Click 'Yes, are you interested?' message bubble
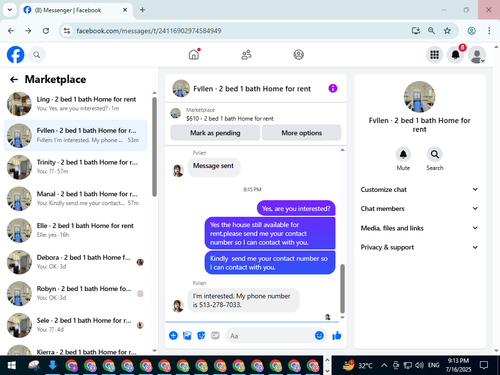Image resolution: width=500 pixels, height=375 pixels. click(296, 209)
